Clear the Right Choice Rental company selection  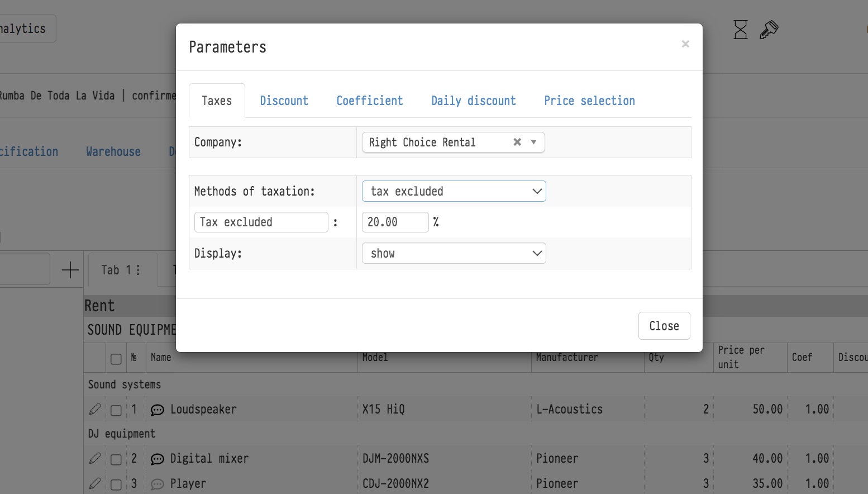coord(517,142)
